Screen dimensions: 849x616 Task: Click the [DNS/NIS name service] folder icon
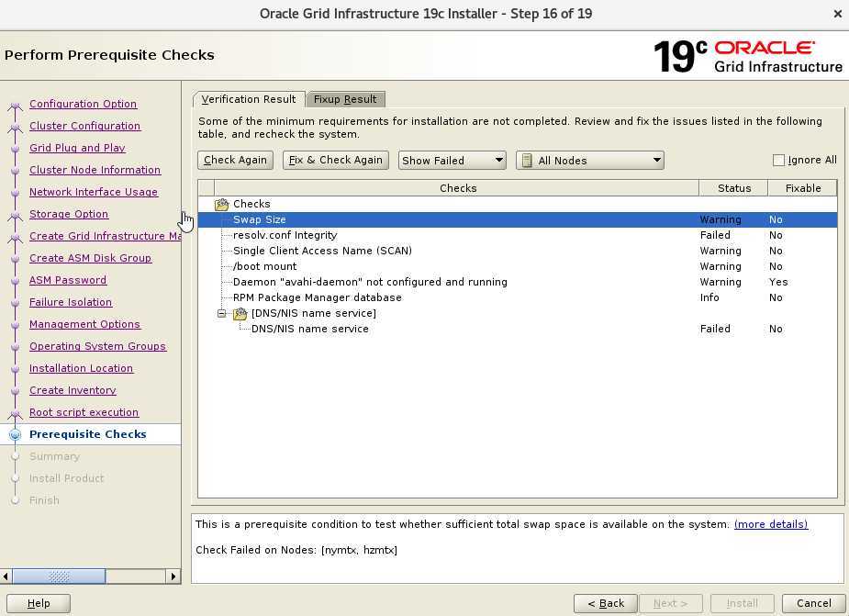point(240,314)
